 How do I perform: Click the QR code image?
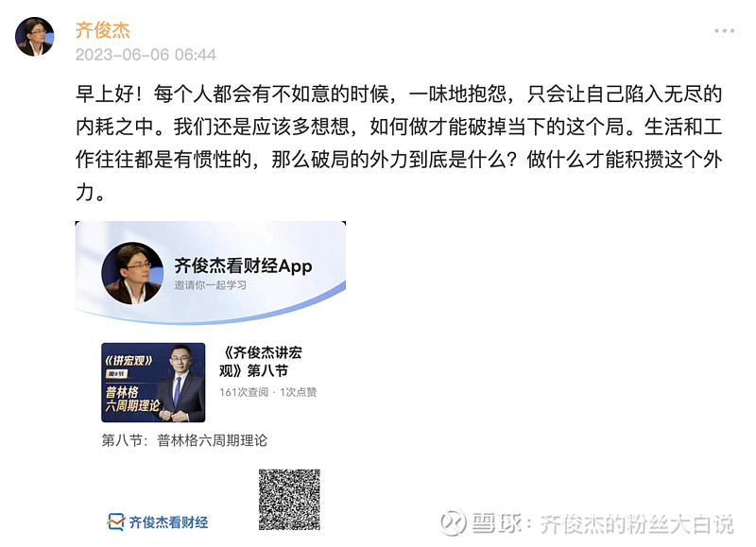click(x=289, y=499)
